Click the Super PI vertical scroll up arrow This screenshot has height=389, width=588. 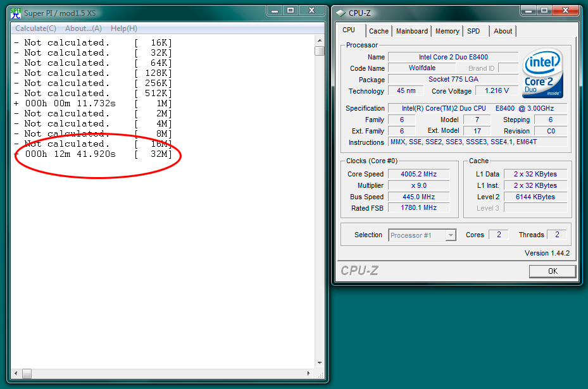point(320,40)
